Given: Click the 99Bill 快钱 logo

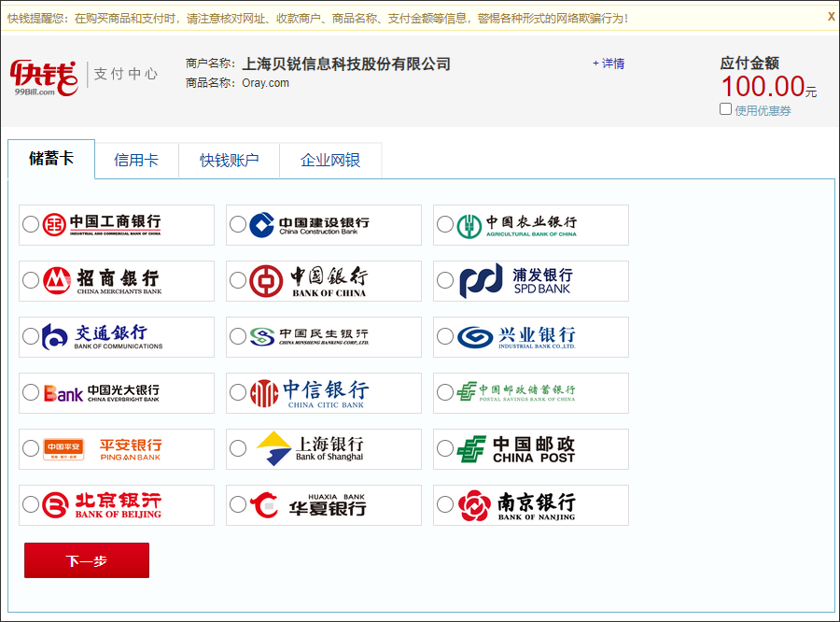Looking at the screenshot, I should 44,78.
